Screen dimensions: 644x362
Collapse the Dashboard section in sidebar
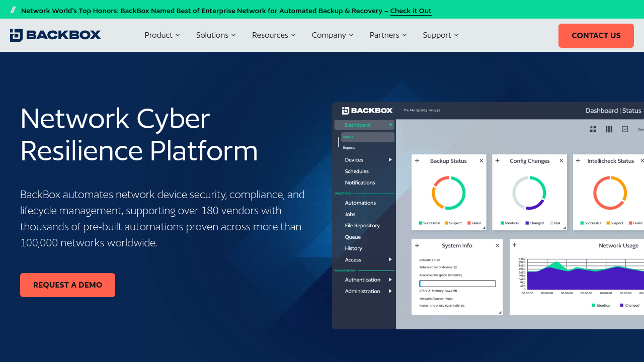click(x=390, y=125)
